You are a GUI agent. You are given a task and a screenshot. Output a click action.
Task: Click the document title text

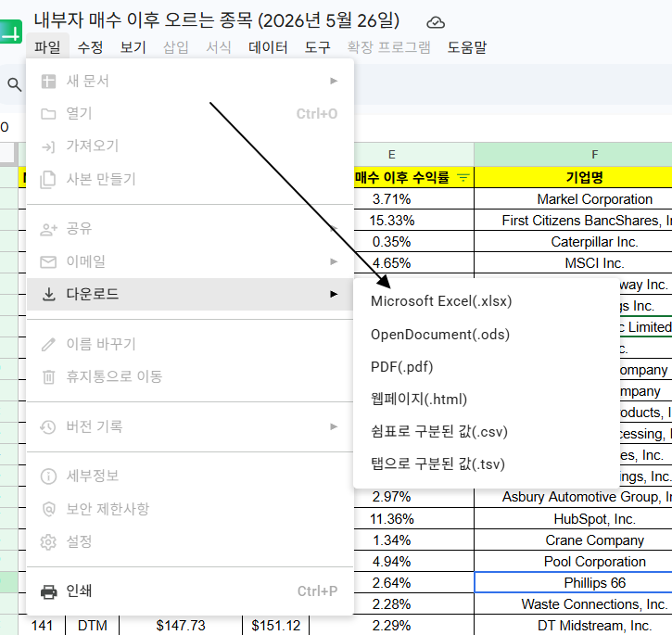217,20
